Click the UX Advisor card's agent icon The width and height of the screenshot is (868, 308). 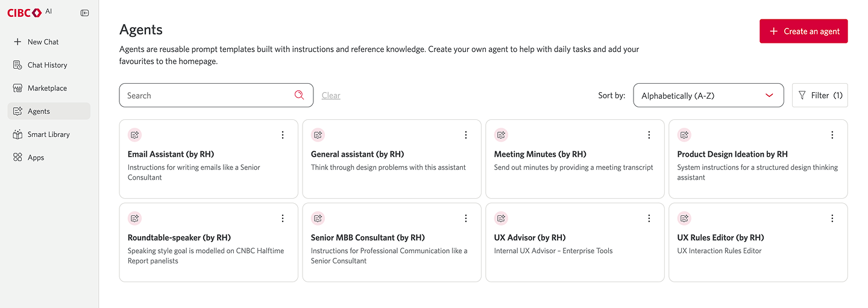[501, 218]
